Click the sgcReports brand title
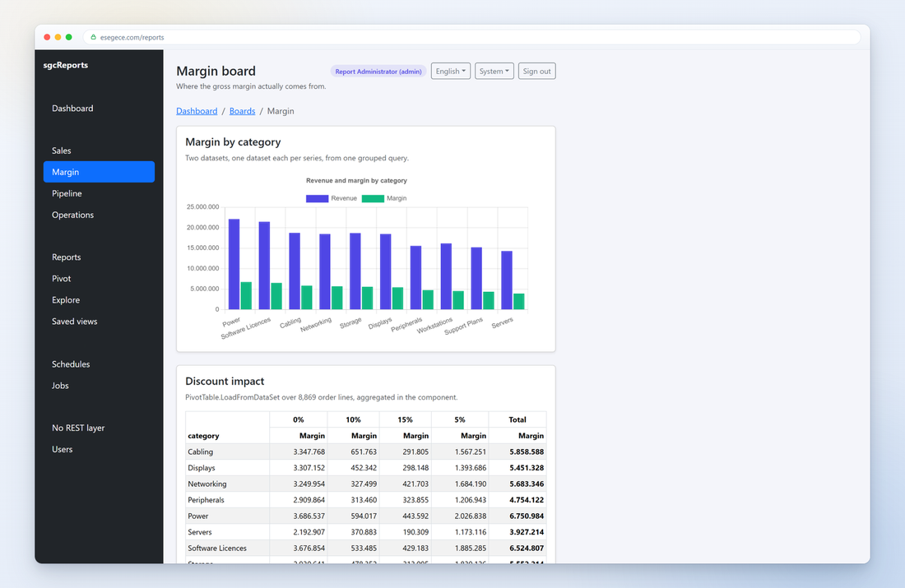905x588 pixels. click(x=65, y=65)
